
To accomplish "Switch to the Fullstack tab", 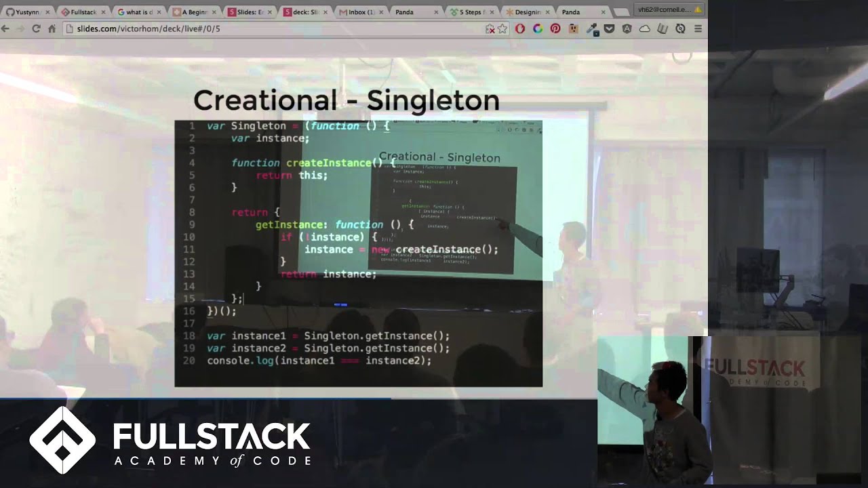I will pos(82,12).
